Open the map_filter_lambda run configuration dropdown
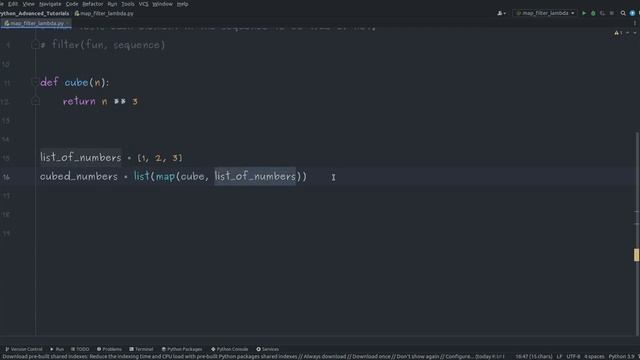640x360 pixels. [x=545, y=13]
